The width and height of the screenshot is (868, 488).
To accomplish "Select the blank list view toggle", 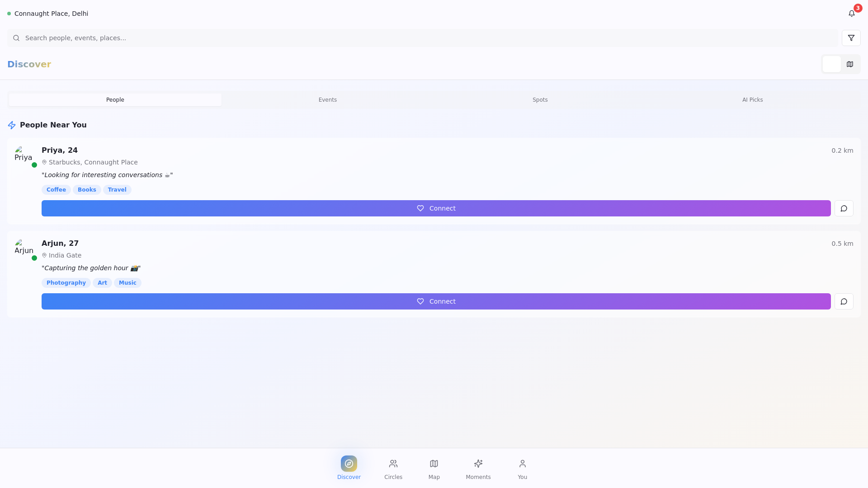I will point(831,64).
